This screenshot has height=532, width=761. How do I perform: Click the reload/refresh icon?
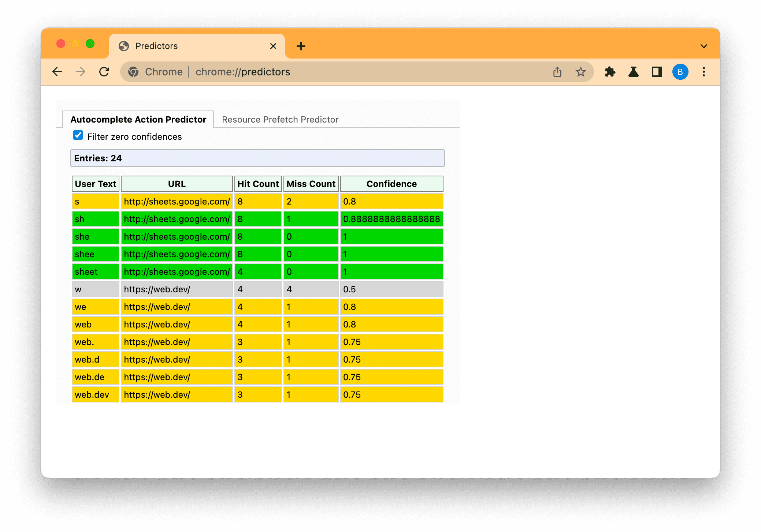pyautogui.click(x=104, y=72)
